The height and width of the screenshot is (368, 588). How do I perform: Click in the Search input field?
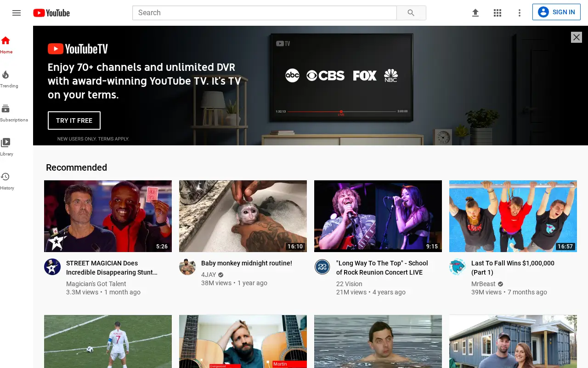265,13
